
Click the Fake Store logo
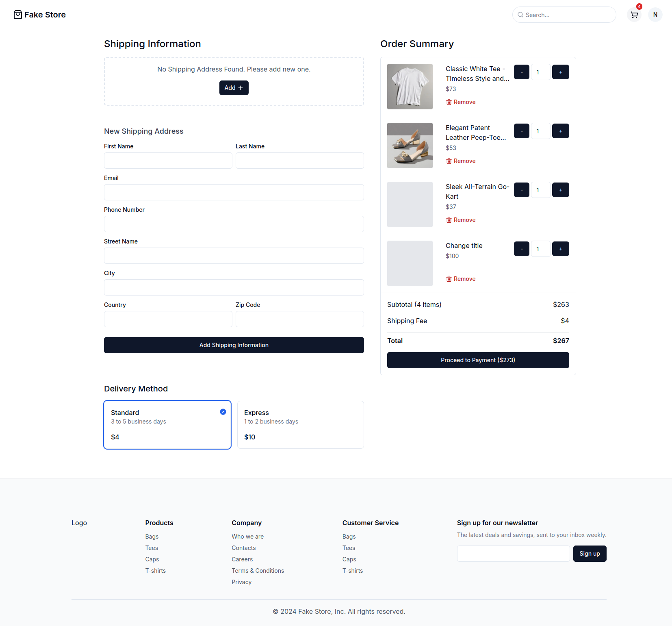pyautogui.click(x=40, y=15)
